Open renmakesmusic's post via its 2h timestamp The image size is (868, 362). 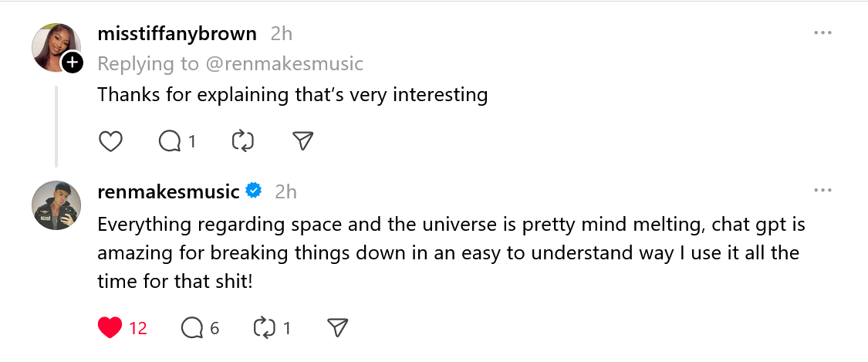[x=285, y=191]
